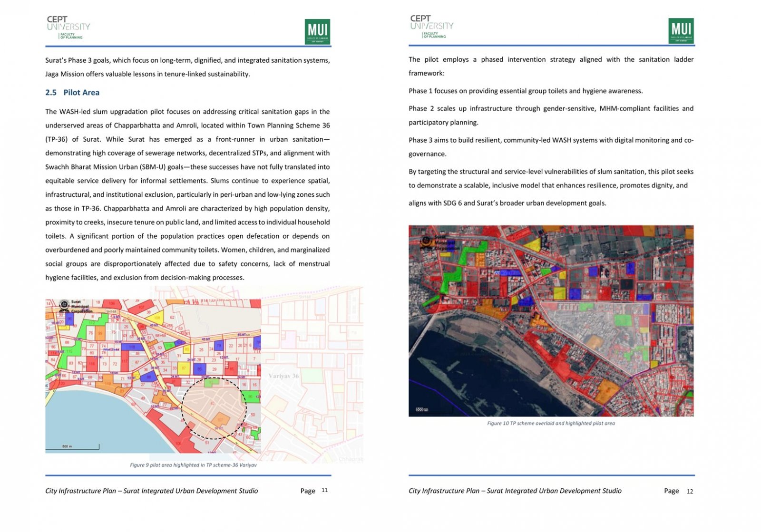Click the '500 m' scale label in Figure 10
This screenshot has width=761, height=532.
coord(422,409)
